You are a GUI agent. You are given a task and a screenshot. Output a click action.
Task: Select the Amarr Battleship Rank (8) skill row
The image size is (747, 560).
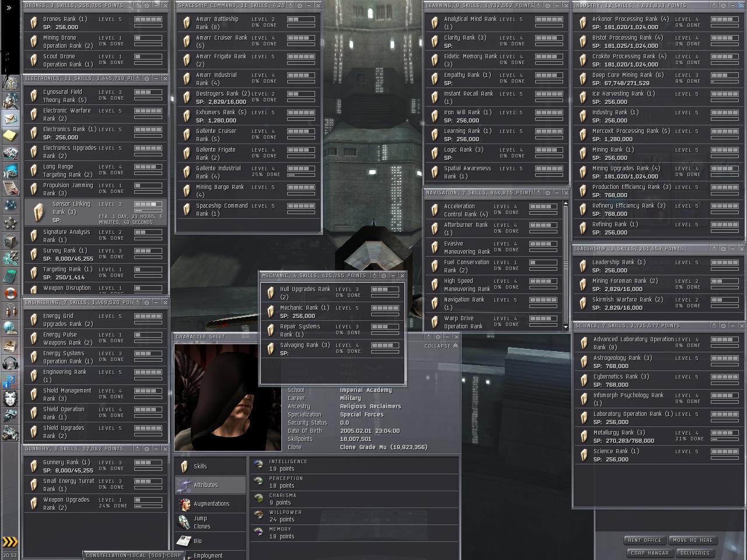click(x=249, y=23)
